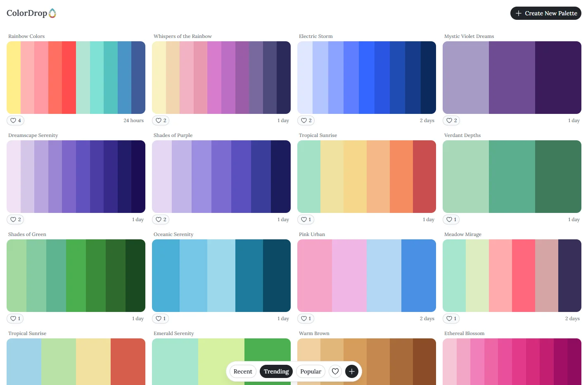Image resolution: width=588 pixels, height=385 pixels.
Task: Click the Pink Urban title
Action: 312,234
